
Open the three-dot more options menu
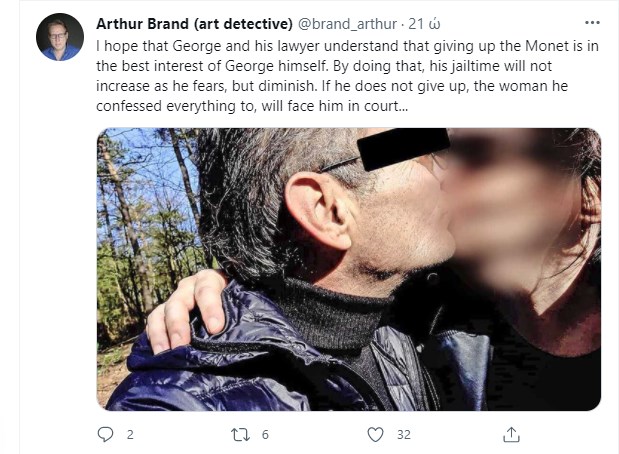coord(592,23)
